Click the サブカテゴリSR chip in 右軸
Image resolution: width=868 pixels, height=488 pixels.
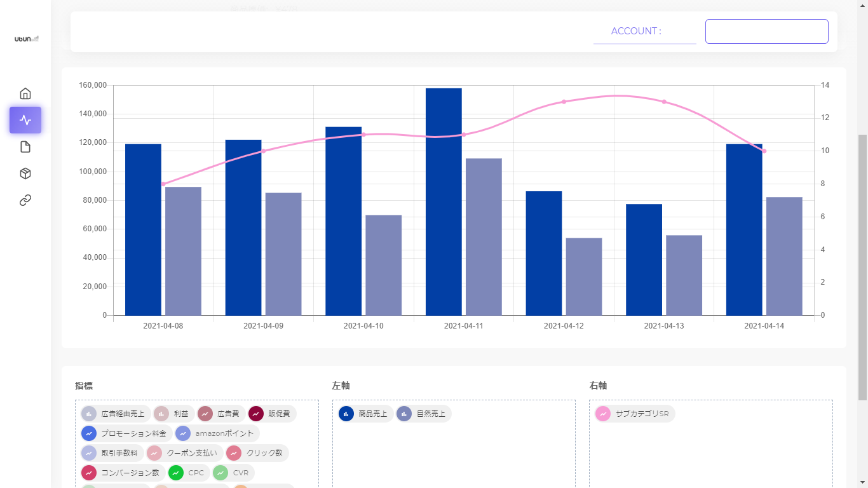(635, 414)
